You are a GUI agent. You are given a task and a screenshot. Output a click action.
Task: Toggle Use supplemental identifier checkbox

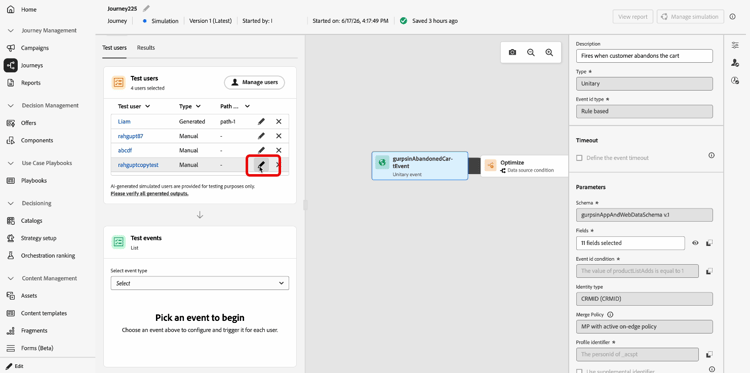click(x=579, y=371)
